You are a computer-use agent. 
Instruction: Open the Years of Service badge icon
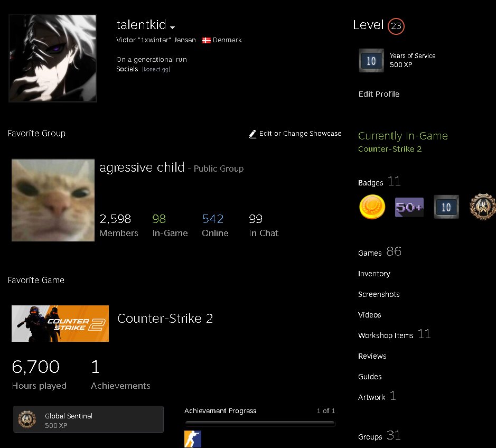click(x=371, y=60)
